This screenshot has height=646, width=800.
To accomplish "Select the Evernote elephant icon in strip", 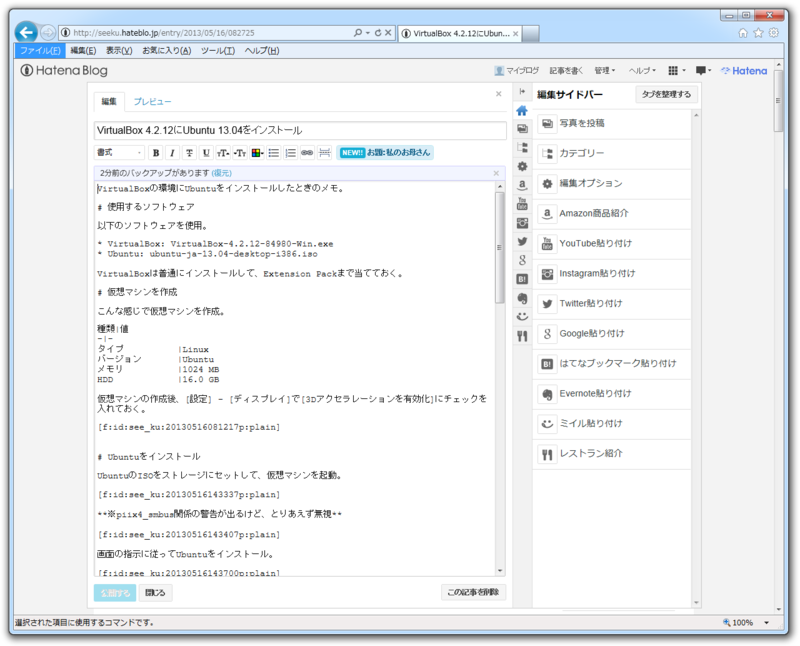I will tap(522, 298).
